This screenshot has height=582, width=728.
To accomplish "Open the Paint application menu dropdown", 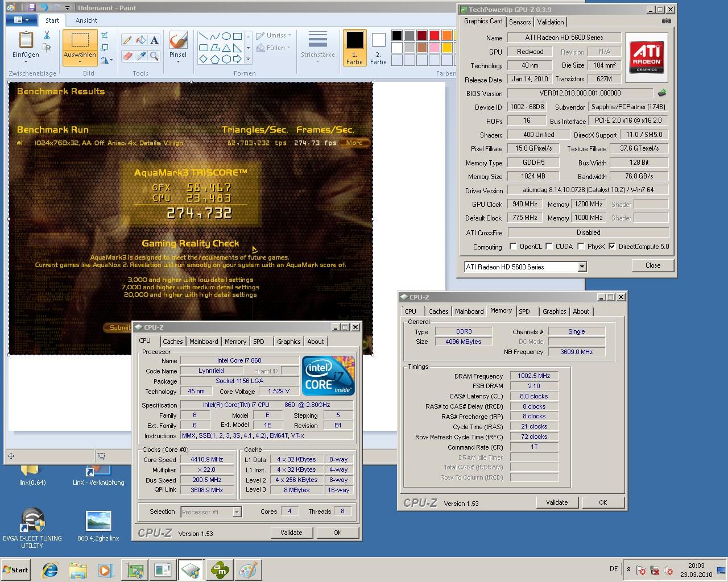I will point(22,20).
